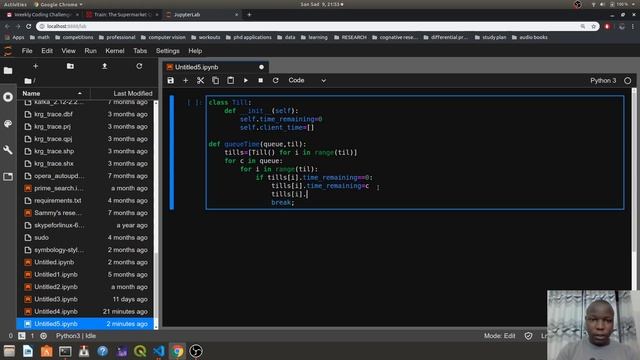Screen dimensions: 640x360
Task: Select requirements.txt in file list
Action: (x=85, y=200)
